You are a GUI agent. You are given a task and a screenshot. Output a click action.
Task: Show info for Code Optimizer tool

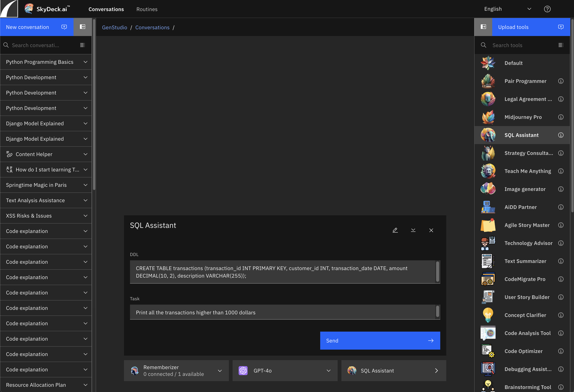[x=561, y=351]
